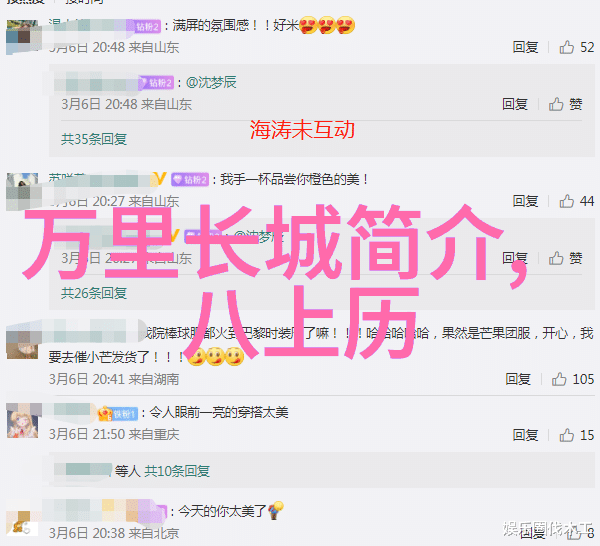
Task: Expand the 共10条回复 thread
Action: (x=177, y=471)
